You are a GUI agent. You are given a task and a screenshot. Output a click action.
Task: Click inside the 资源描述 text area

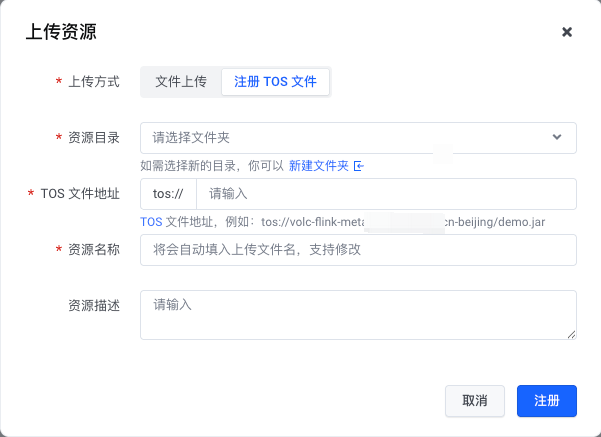point(358,314)
